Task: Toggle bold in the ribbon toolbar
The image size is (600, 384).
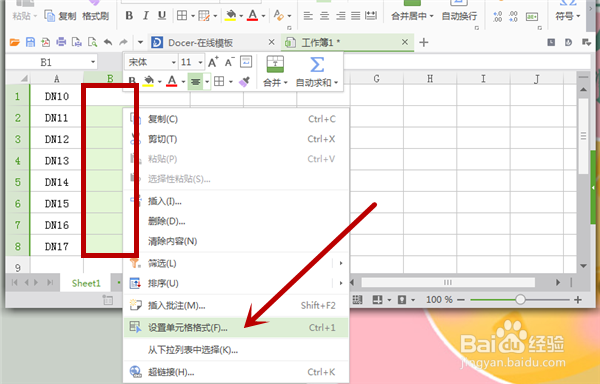Action: pos(129,16)
